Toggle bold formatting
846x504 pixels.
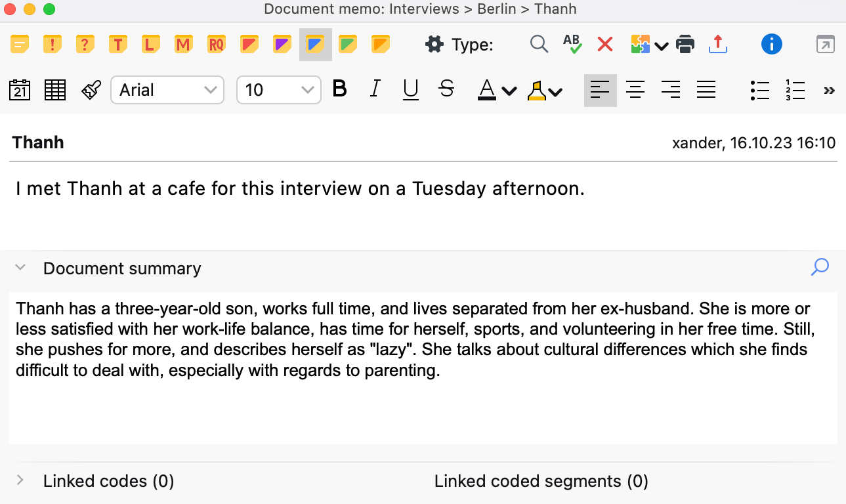point(339,89)
